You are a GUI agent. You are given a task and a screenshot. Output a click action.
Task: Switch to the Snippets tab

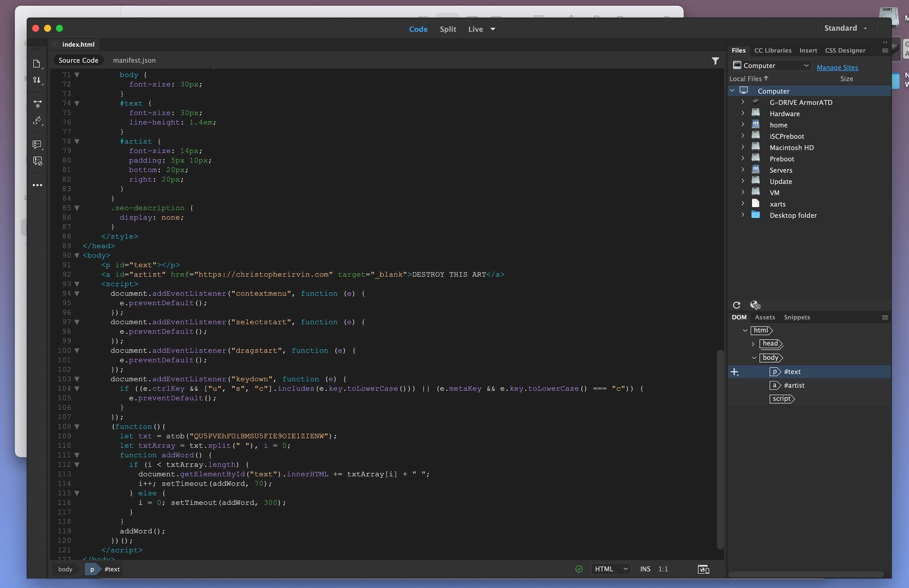[796, 317]
